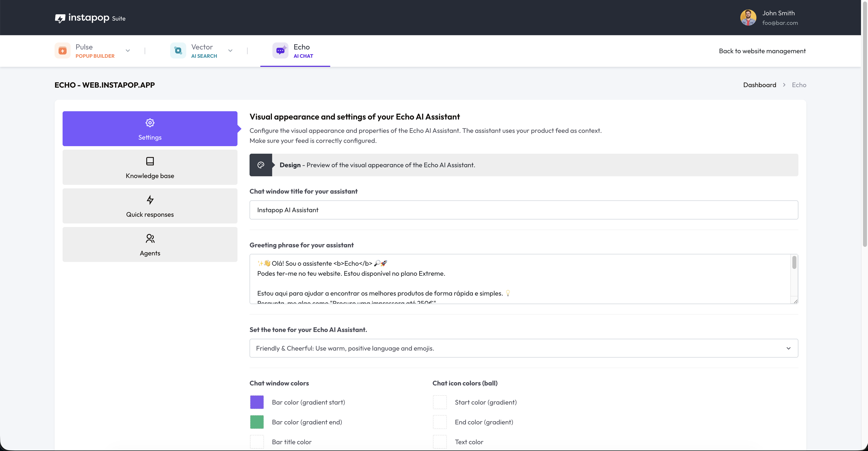The image size is (868, 451).
Task: Expand the Pulse dropdown chevron
Action: coord(128,51)
